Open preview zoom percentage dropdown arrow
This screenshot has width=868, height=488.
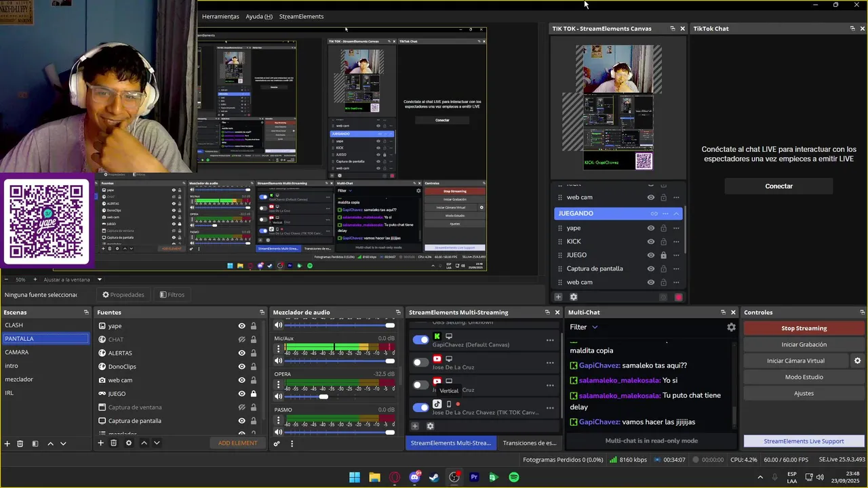pos(99,279)
